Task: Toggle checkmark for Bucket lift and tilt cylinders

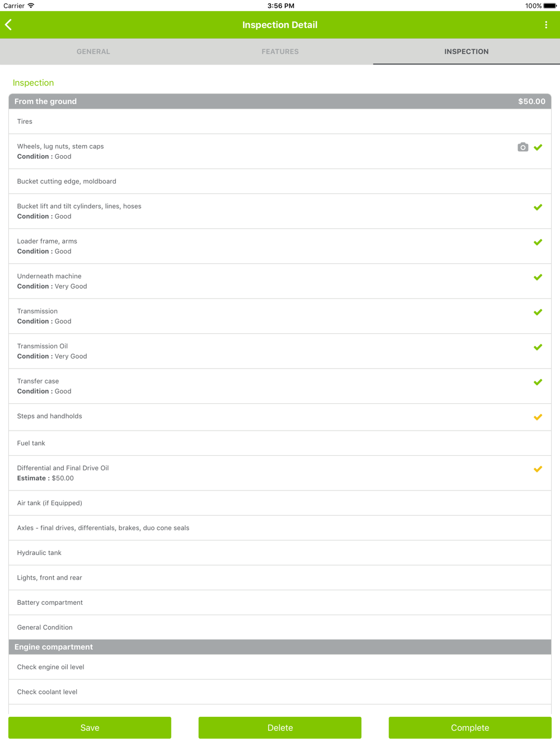Action: tap(538, 207)
